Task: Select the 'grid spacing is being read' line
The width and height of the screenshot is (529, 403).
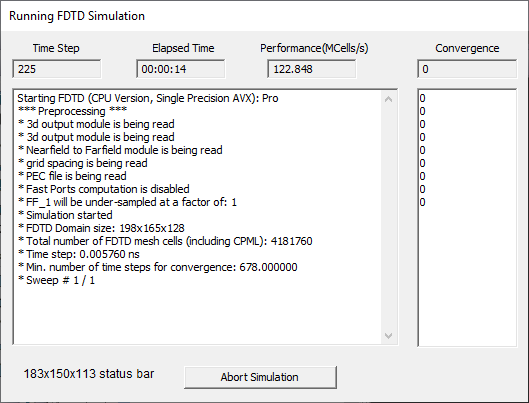Action: (x=83, y=163)
